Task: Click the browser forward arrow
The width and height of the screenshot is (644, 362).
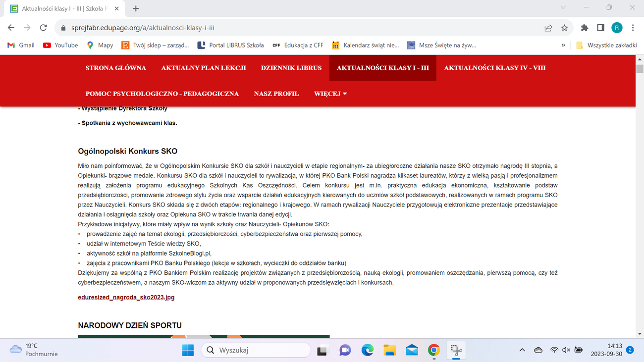Action: pyautogui.click(x=27, y=28)
